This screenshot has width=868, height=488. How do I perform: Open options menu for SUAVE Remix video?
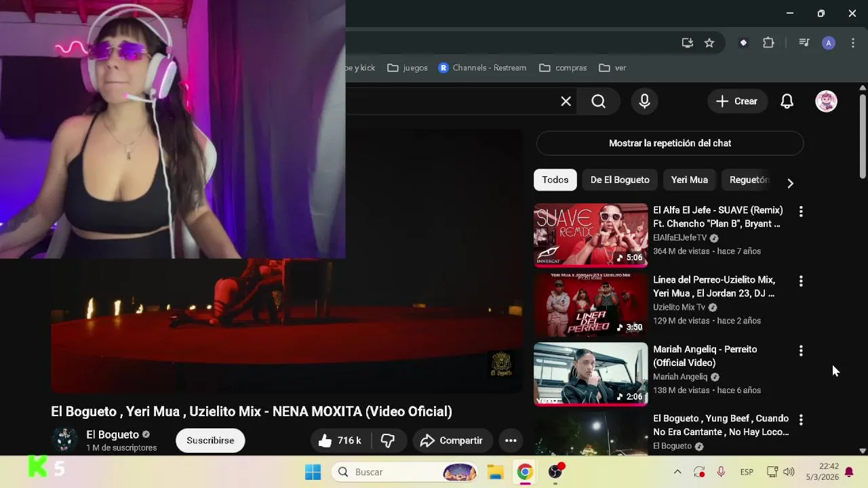[x=801, y=211]
